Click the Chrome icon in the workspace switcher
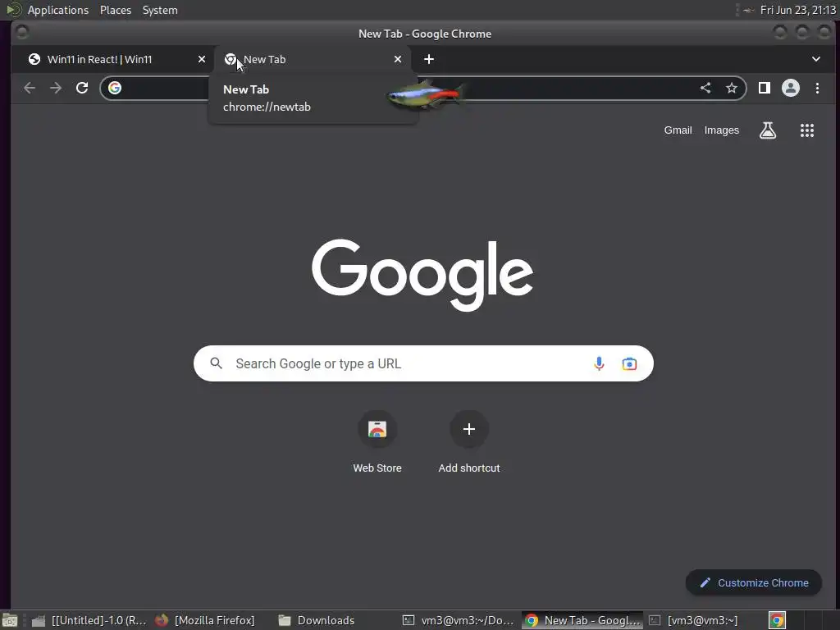 (x=778, y=620)
